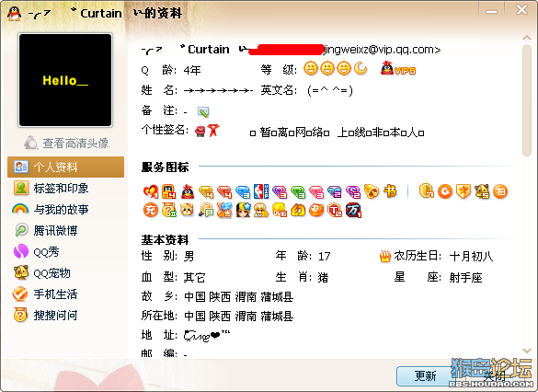This screenshot has width=538, height=392.
Task: Click the vertical scrollbar thumb
Action: pos(527,100)
